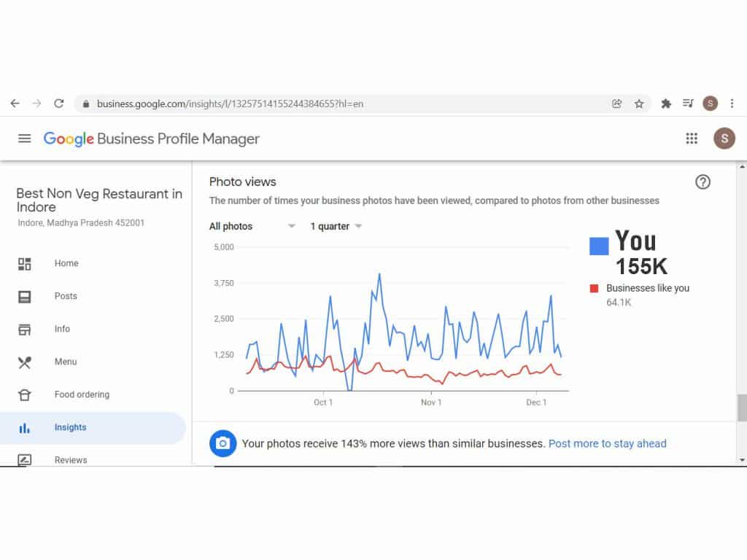Expand the 1 quarter time range dropdown
This screenshot has width=747, height=560.
pyautogui.click(x=336, y=227)
